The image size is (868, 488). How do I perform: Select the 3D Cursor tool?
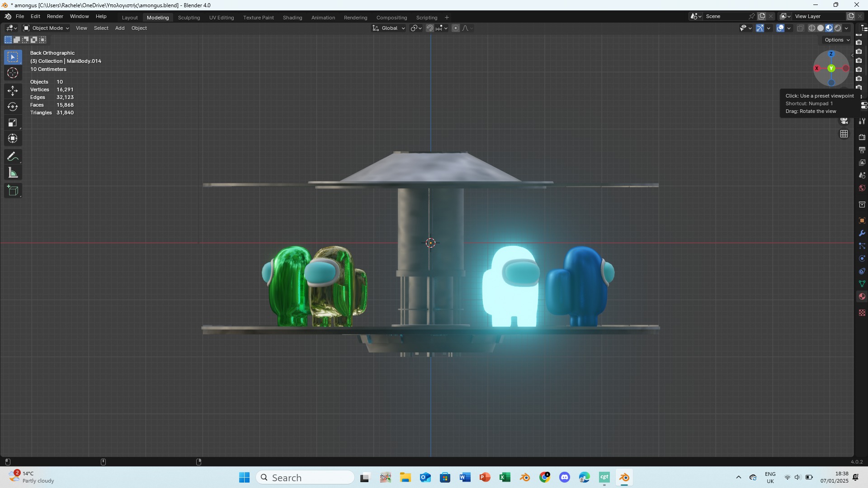(13, 73)
